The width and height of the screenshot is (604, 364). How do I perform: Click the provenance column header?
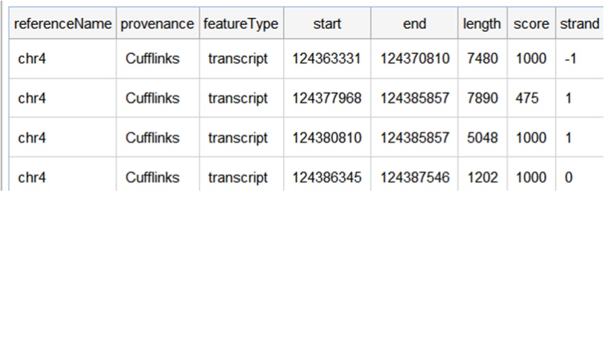tap(157, 23)
